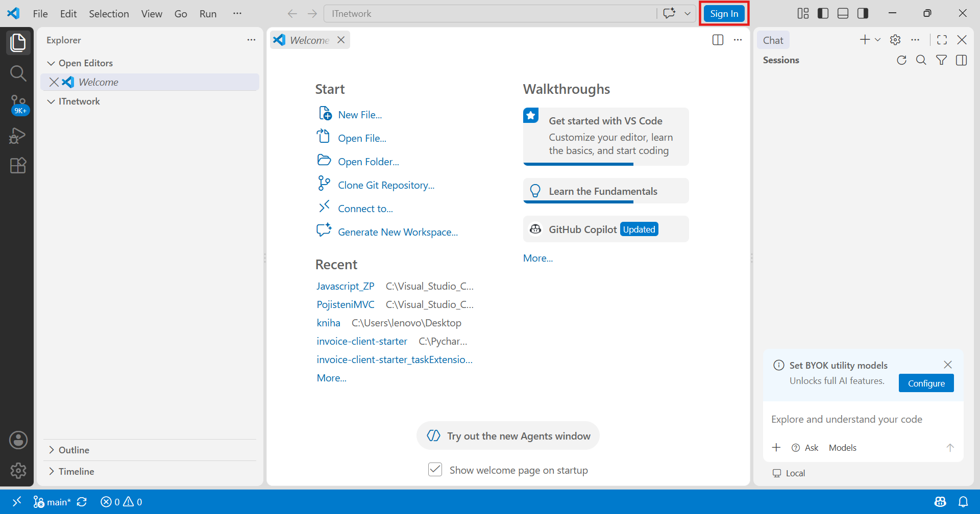Open Get started with VS Code walkthrough
This screenshot has height=514, width=980.
pos(606,136)
